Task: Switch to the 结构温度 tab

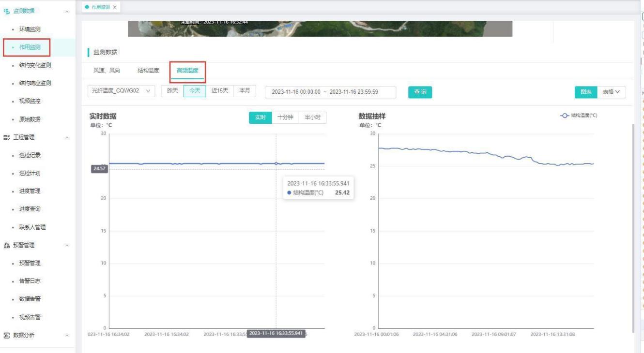Action: pyautogui.click(x=148, y=71)
